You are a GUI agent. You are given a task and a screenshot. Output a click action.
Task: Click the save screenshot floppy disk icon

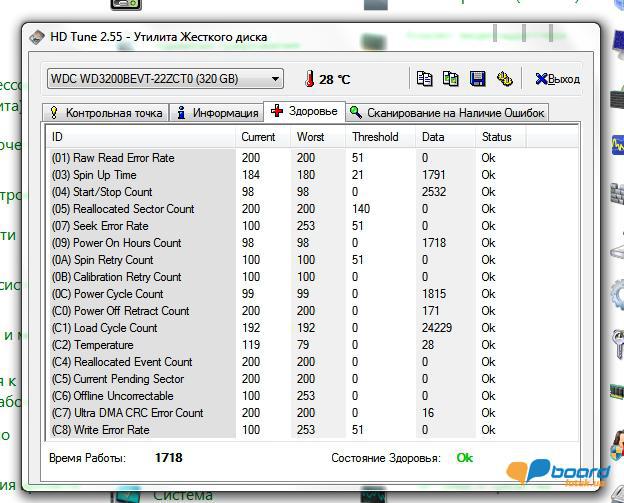(x=478, y=78)
